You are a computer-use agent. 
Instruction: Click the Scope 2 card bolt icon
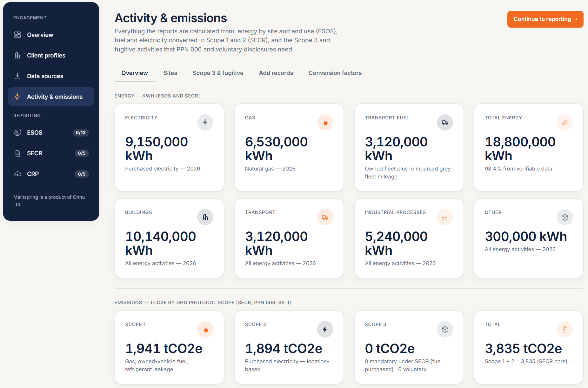(325, 329)
